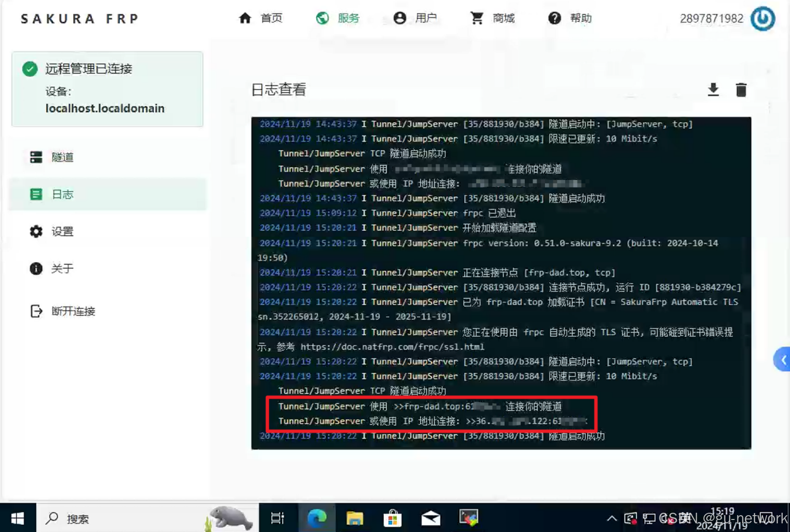Open the 关于 about page
This screenshot has width=790, height=532.
[x=108, y=268]
